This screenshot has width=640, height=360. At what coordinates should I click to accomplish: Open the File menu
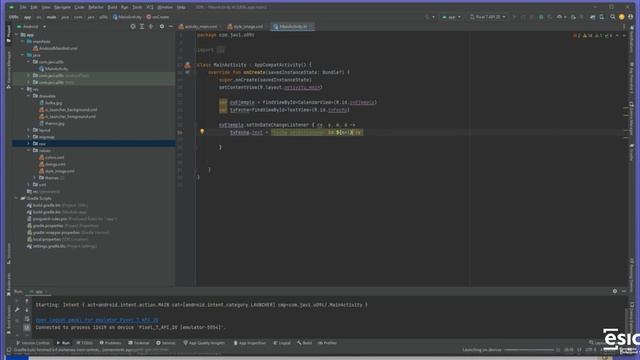click(23, 7)
